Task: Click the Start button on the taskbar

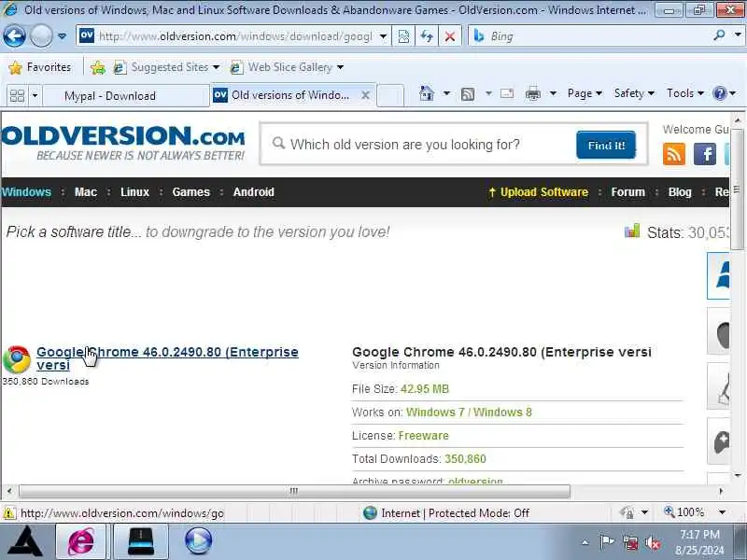Action: tap(25, 541)
